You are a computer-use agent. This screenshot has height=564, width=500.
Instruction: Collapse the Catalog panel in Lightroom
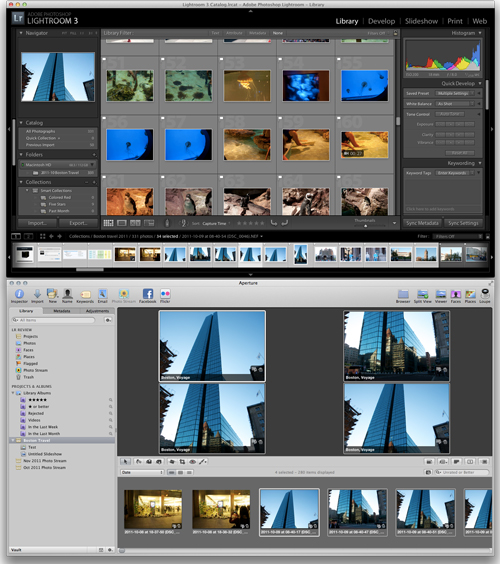pos(21,123)
